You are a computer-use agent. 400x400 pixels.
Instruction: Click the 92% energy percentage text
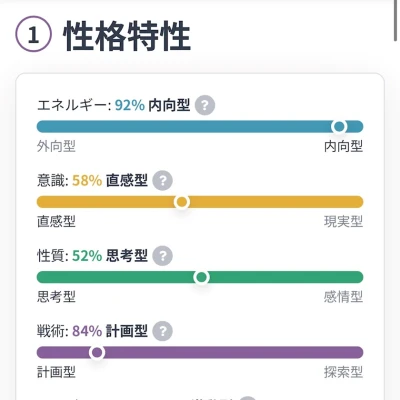point(130,105)
